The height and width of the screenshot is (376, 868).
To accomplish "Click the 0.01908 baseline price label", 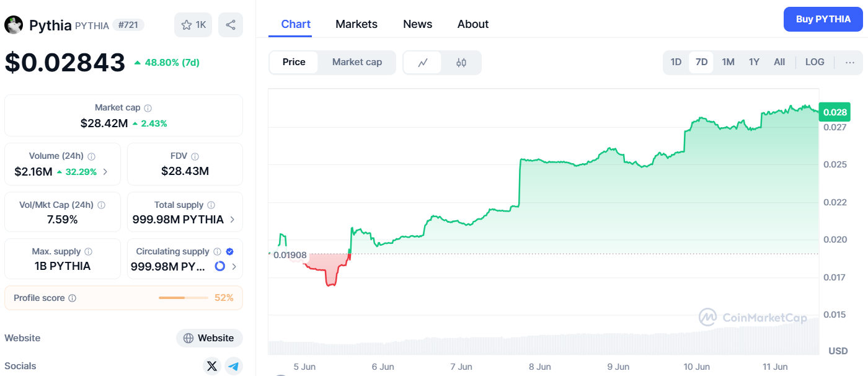I will (290, 254).
